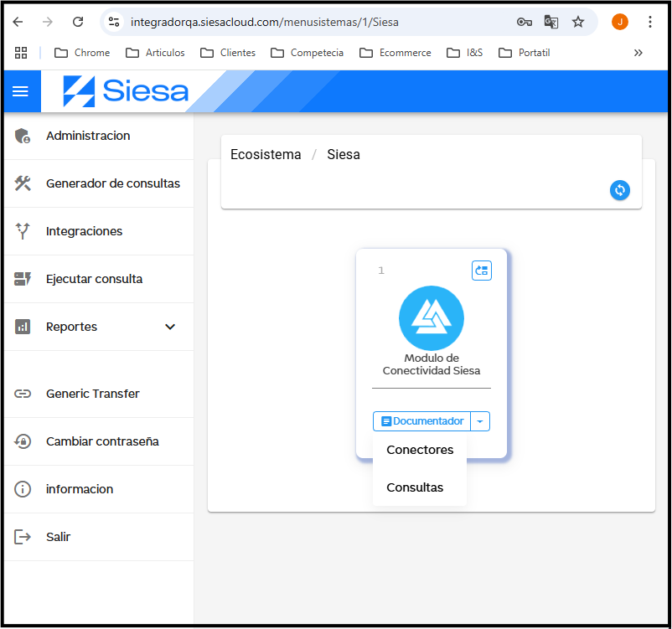Click the Ejecutar consulta server icon
The image size is (672, 629).
click(23, 279)
